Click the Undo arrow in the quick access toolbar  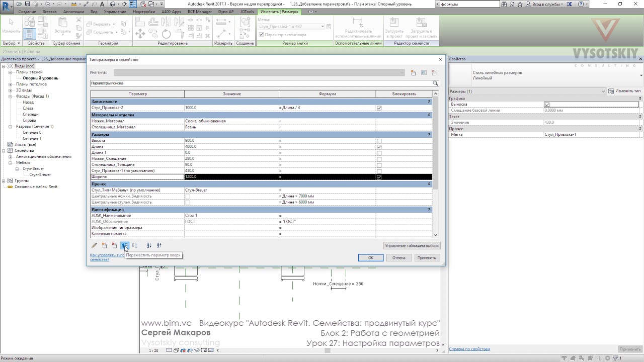pos(47,4)
